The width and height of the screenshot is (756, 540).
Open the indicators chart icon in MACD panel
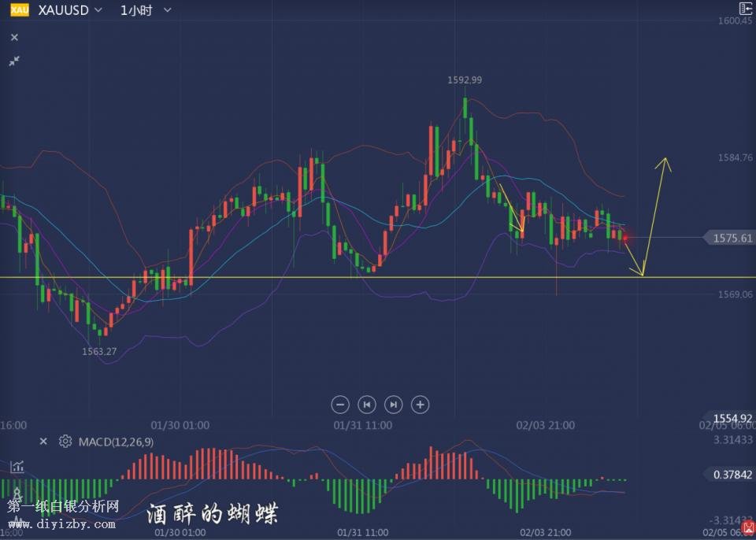pyautogui.click(x=17, y=467)
